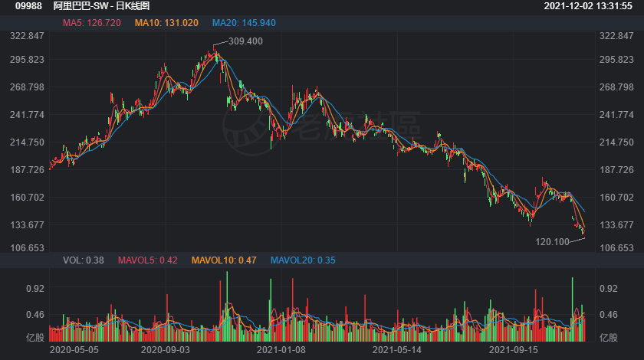The image size is (644, 360).
Task: Click left axis price 133.677
Action: [x=27, y=225]
